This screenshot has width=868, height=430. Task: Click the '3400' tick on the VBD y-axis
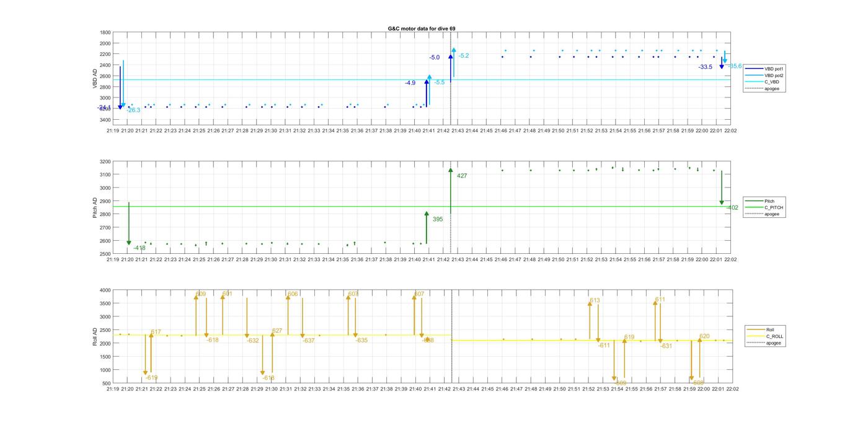tap(105, 120)
